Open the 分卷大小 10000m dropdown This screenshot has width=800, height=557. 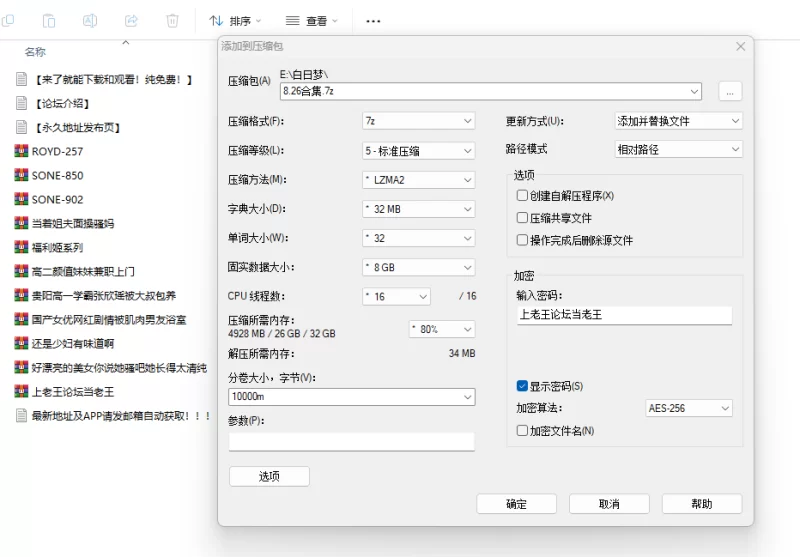click(x=352, y=397)
